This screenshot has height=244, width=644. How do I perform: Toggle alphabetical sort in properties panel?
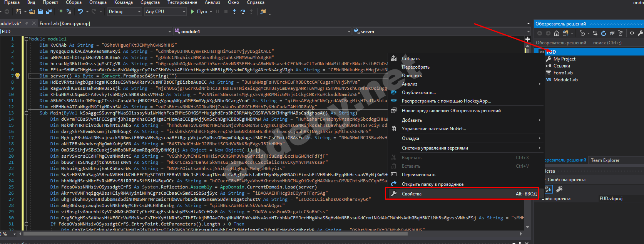coord(549,189)
